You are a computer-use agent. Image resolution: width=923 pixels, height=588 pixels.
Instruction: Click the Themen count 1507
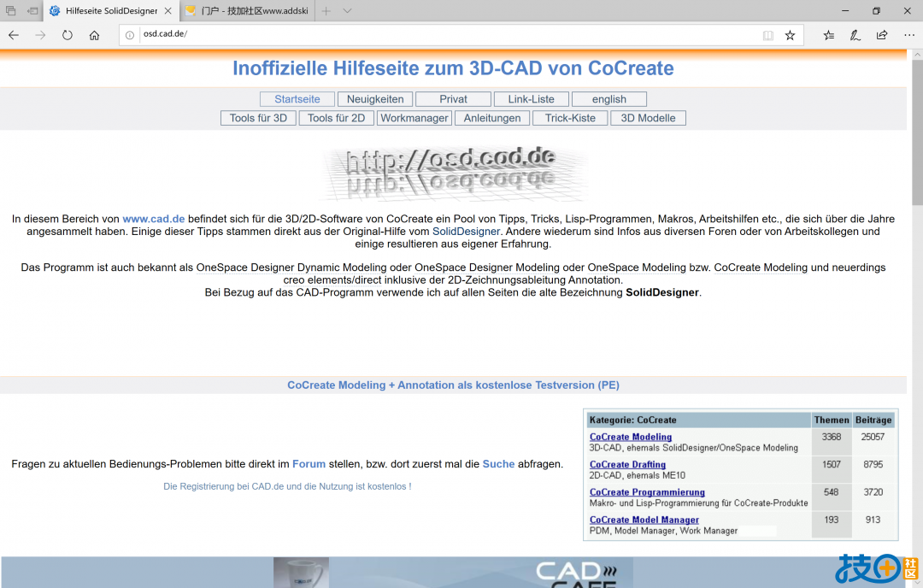coord(832,464)
